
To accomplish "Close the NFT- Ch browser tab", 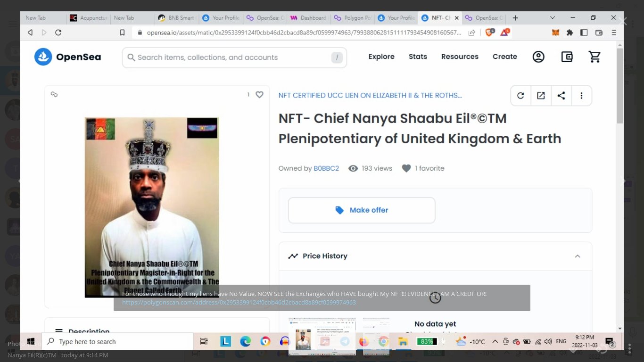I will 456,18.
